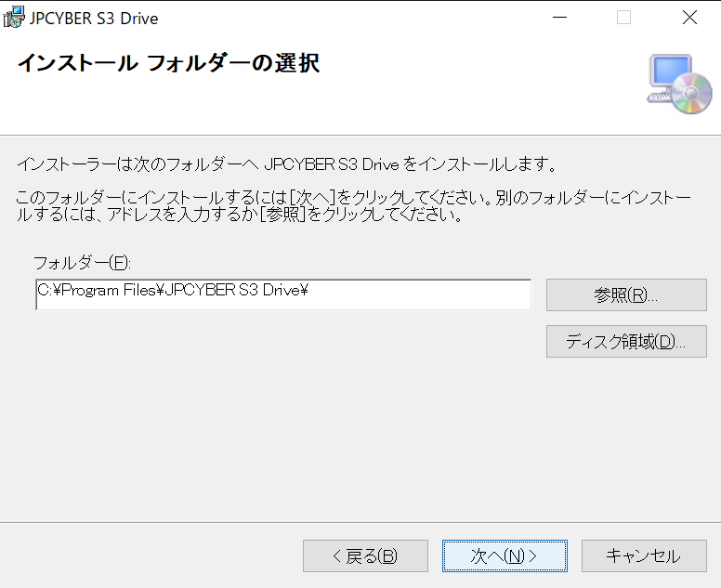
Task: Click the 次へ(N) > button
Action: click(505, 555)
